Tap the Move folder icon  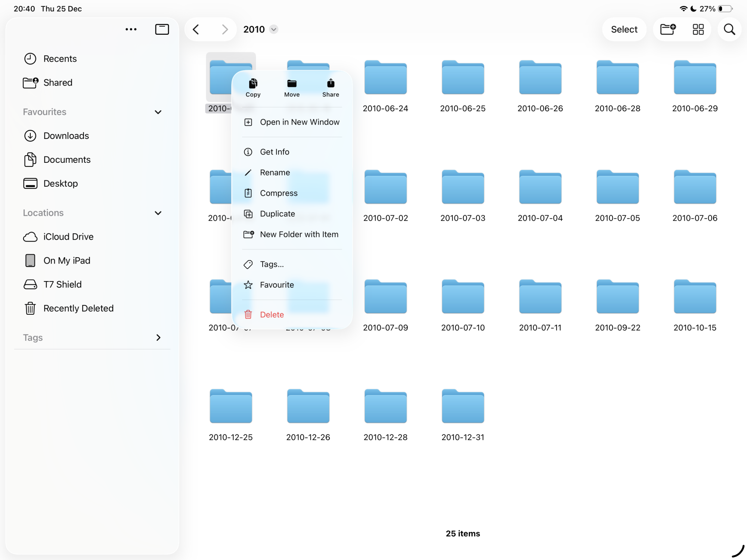click(x=292, y=84)
